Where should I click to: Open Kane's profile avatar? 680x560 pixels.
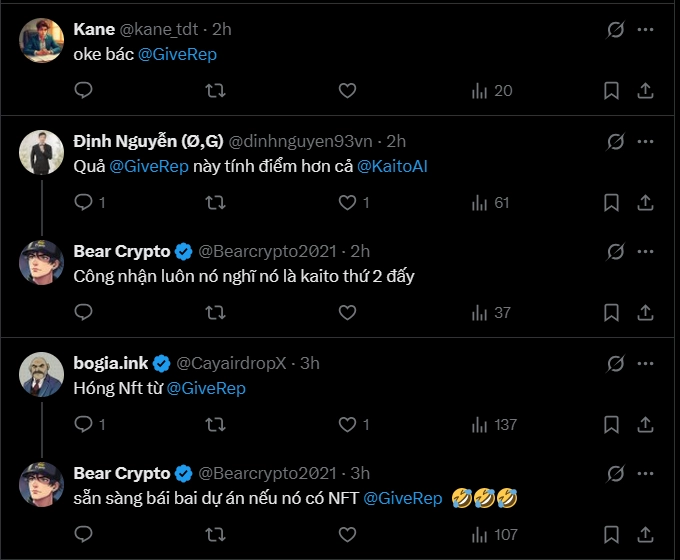pos(43,41)
